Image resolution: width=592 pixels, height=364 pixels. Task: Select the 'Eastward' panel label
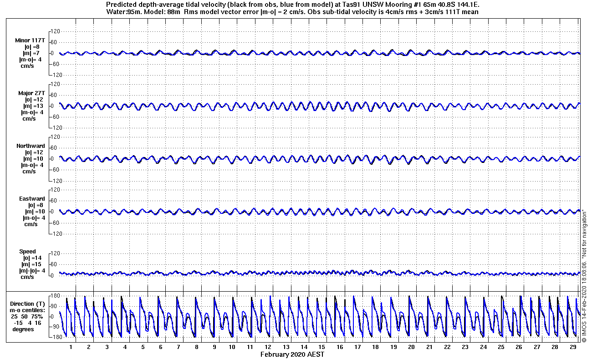pos(32,198)
